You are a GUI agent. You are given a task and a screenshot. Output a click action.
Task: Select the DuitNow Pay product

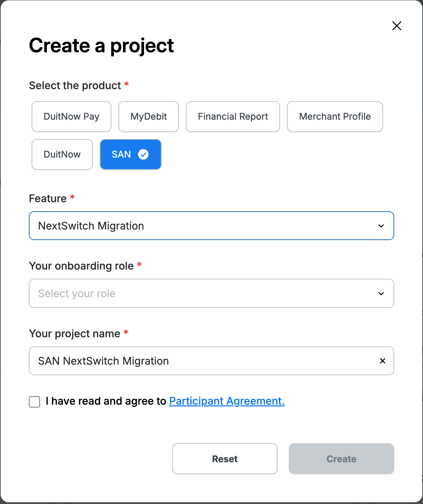71,117
